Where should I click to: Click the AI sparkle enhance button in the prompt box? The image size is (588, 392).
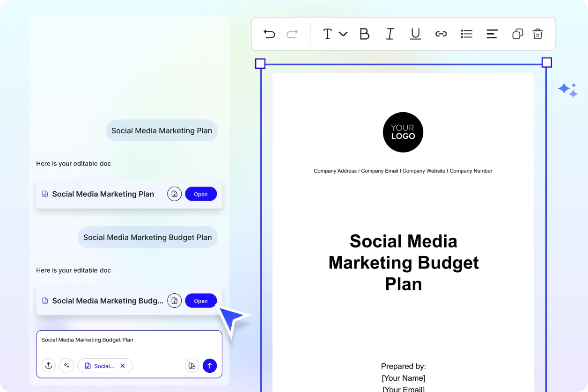tap(66, 366)
